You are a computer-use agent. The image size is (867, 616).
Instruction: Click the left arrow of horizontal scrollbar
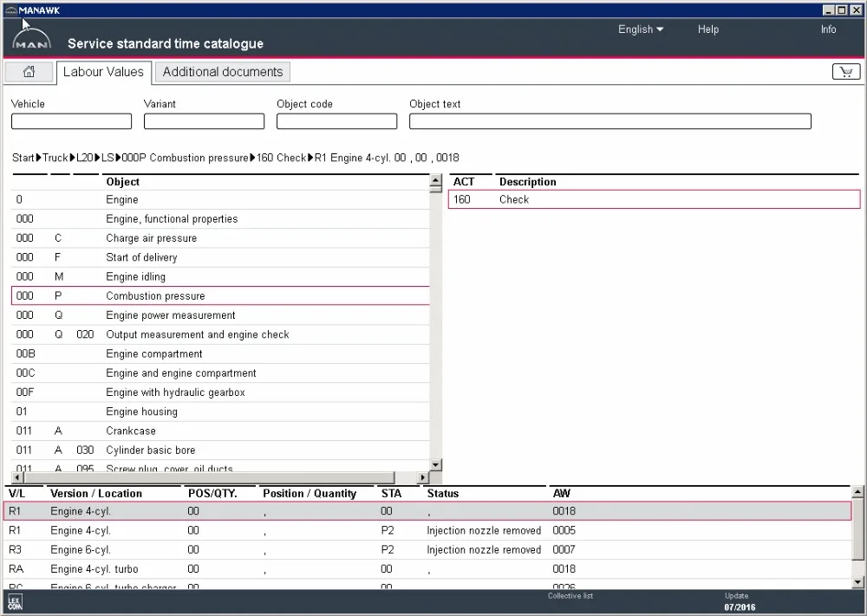click(17, 477)
